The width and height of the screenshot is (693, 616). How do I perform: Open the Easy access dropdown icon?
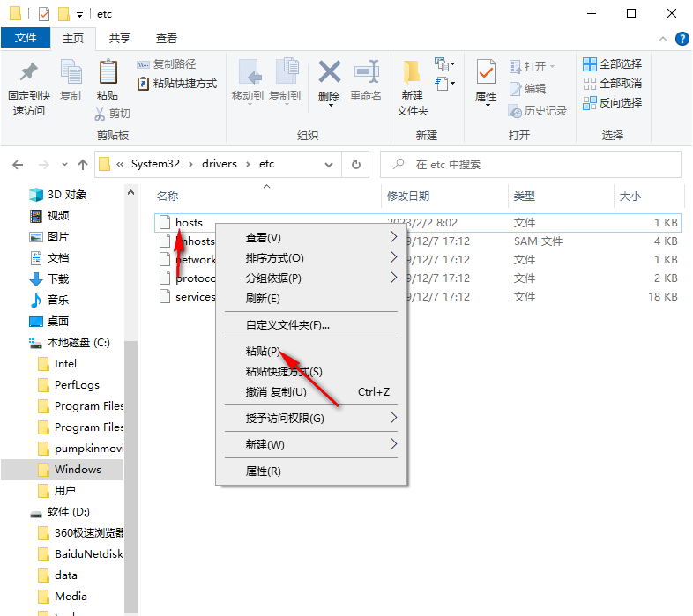[x=444, y=84]
